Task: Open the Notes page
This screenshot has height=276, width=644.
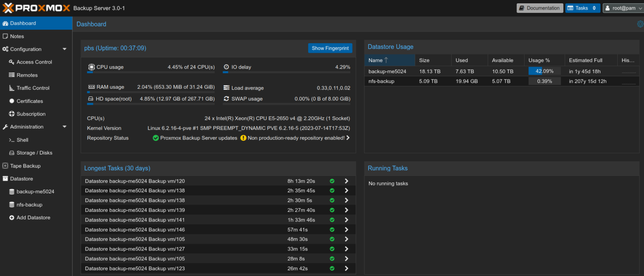Action: tap(17, 36)
